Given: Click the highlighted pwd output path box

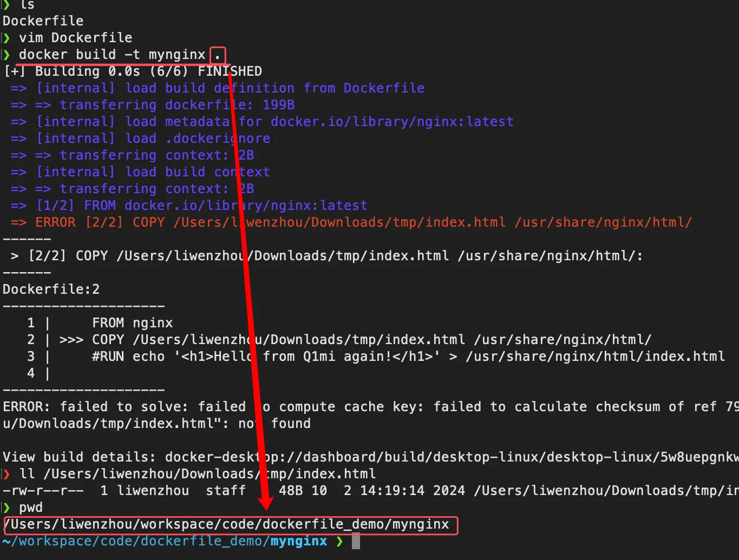Looking at the screenshot, I should point(226,524).
